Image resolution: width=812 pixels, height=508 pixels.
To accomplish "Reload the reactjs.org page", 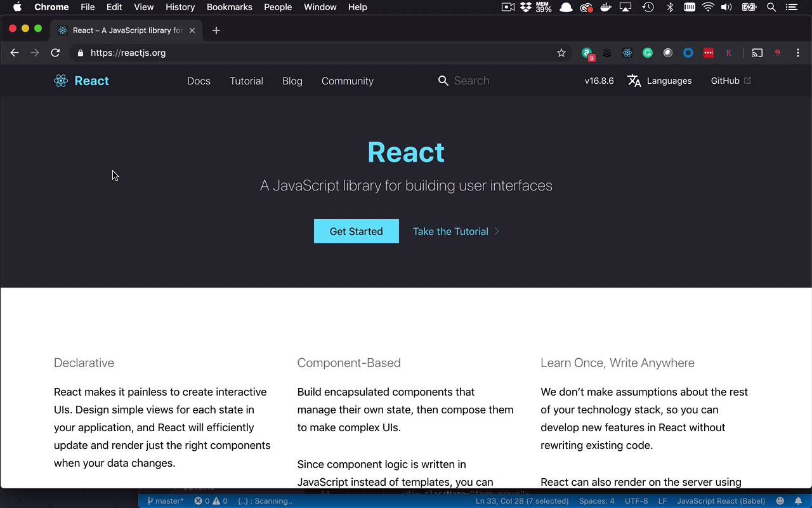I will pos(55,53).
